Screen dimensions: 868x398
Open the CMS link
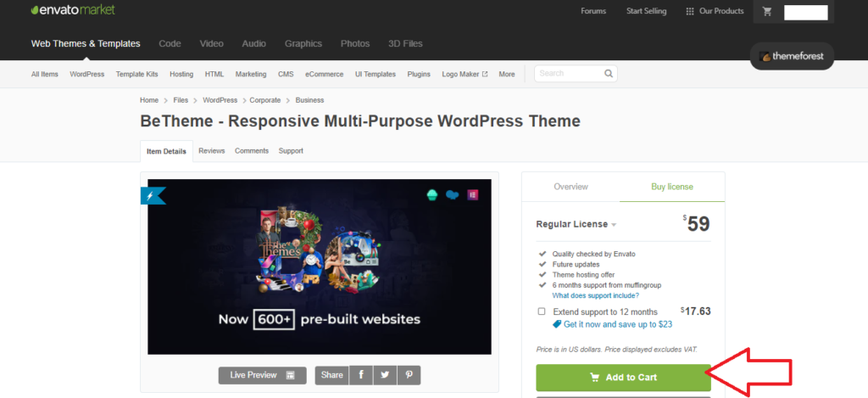(x=286, y=74)
